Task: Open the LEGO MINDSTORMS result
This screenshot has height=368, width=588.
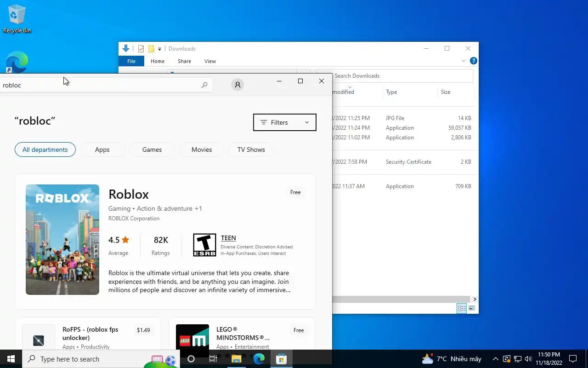Action: click(x=243, y=333)
